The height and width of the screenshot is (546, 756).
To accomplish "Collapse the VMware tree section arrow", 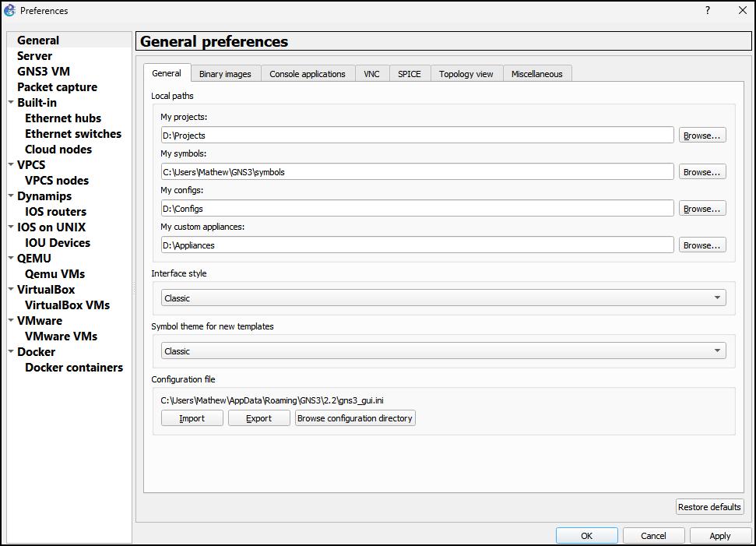I will point(11,320).
